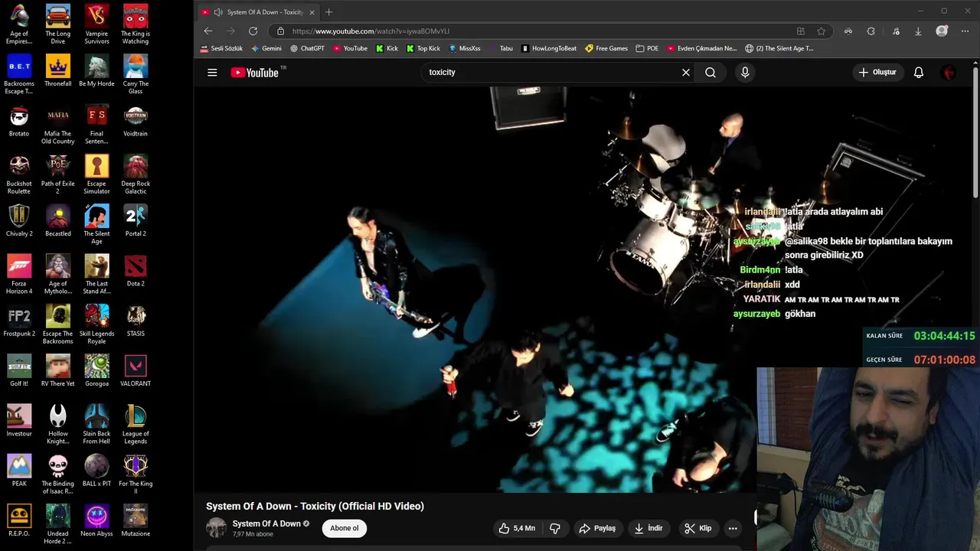The image size is (980, 551).
Task: Share the video with Paylaş
Action: (x=597, y=528)
